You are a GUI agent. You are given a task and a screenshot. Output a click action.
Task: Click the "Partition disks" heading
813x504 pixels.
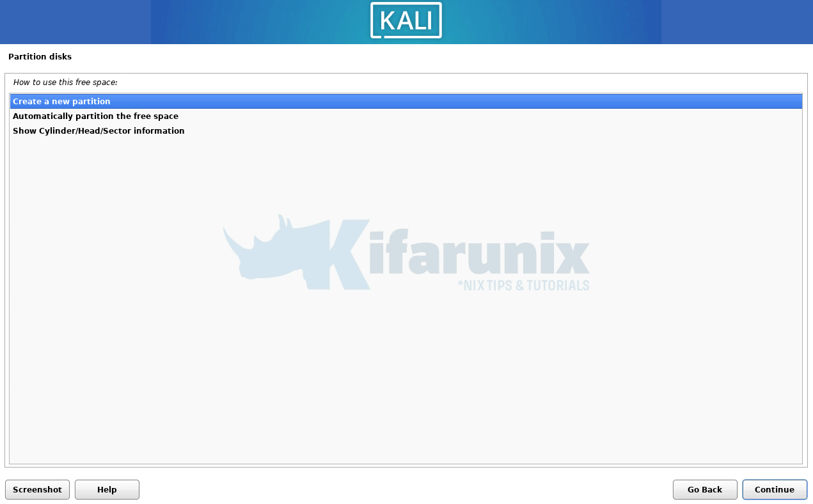(x=40, y=57)
